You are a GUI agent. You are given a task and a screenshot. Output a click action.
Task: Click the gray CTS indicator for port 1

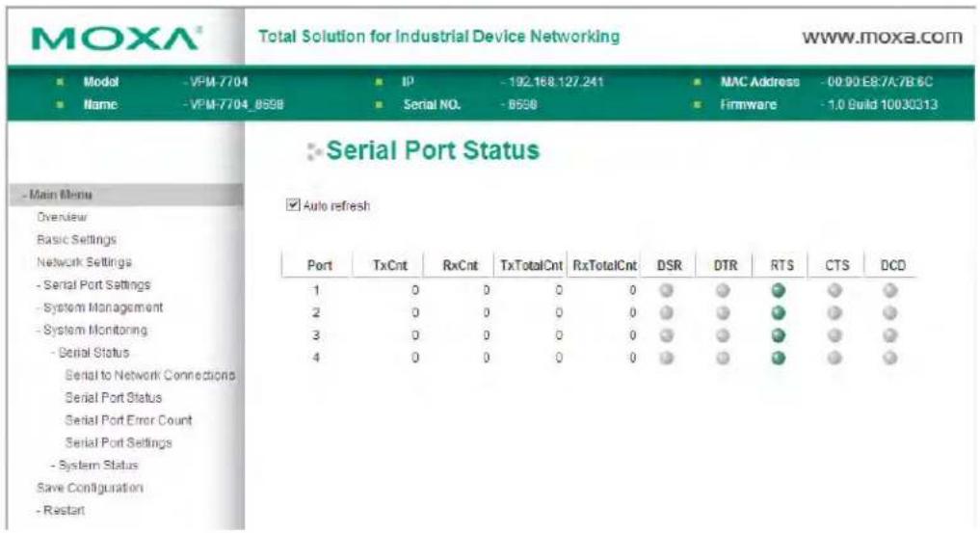pyautogui.click(x=834, y=290)
